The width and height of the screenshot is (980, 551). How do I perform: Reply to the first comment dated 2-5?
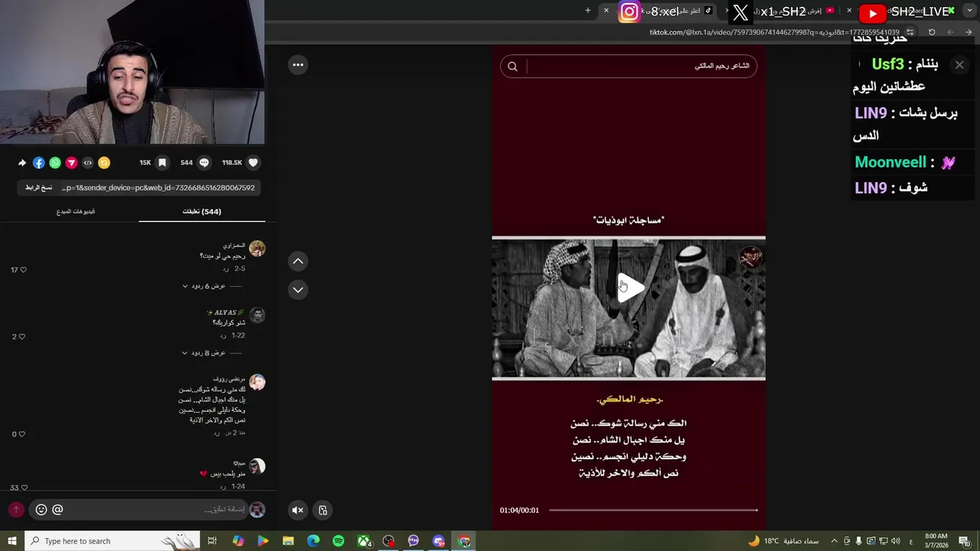pyautogui.click(x=225, y=269)
